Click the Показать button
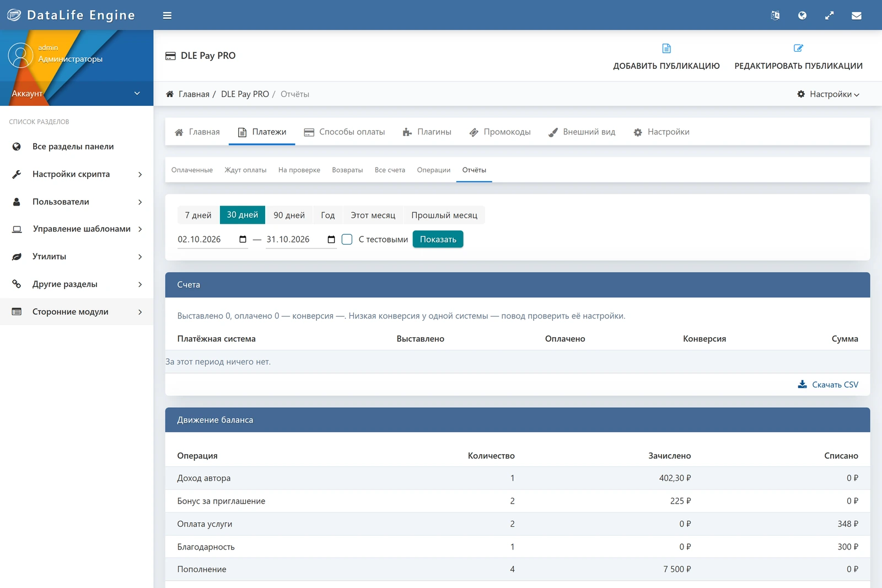Viewport: 882px width, 588px height. [438, 239]
